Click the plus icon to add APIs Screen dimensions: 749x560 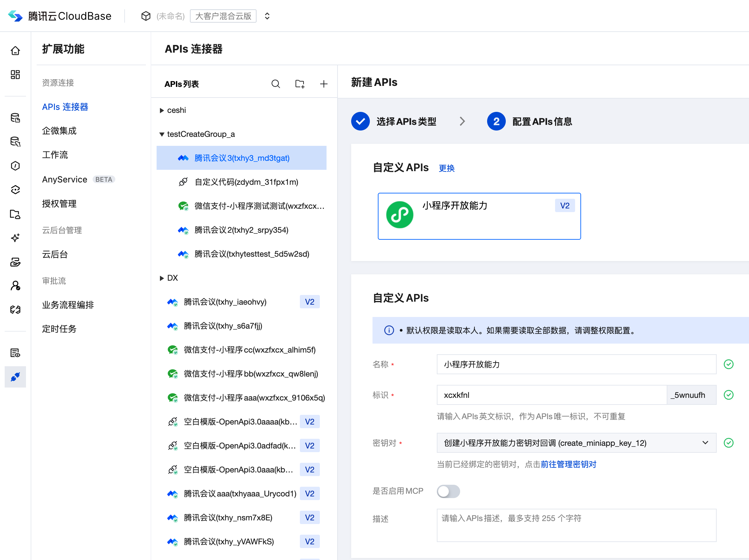(324, 84)
